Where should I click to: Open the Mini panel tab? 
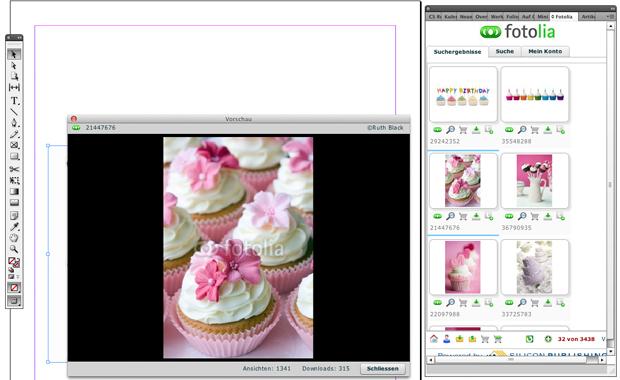(x=542, y=17)
